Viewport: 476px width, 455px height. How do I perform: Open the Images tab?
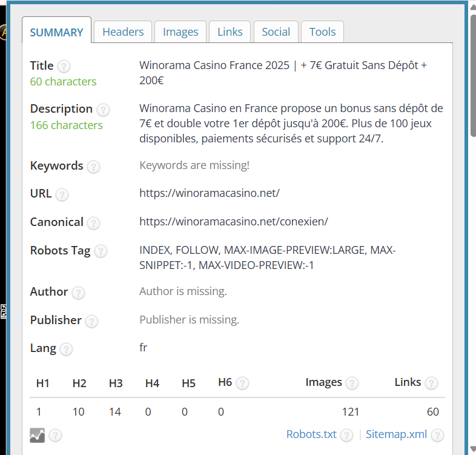pyautogui.click(x=180, y=32)
